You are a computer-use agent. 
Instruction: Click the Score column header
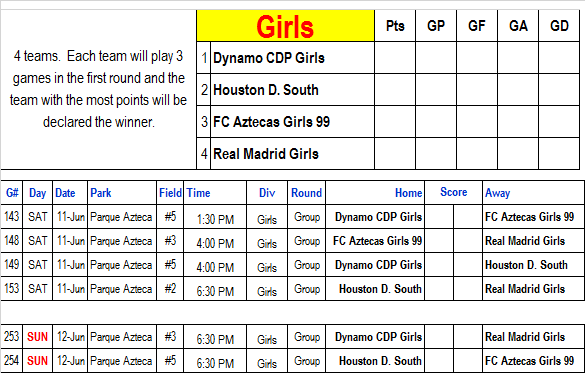pyautogui.click(x=454, y=192)
